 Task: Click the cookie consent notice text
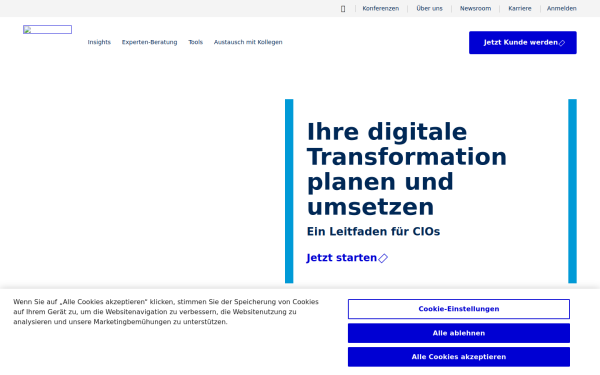[166, 312]
